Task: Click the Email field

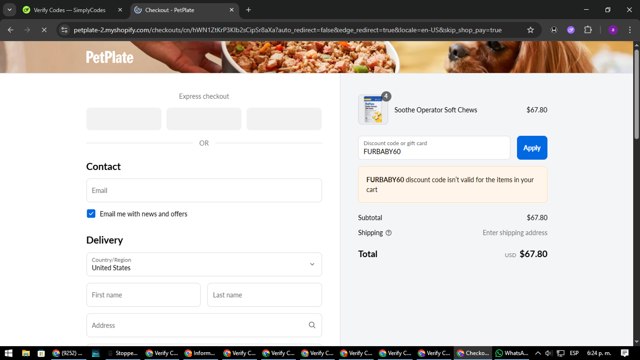Action: [204, 190]
